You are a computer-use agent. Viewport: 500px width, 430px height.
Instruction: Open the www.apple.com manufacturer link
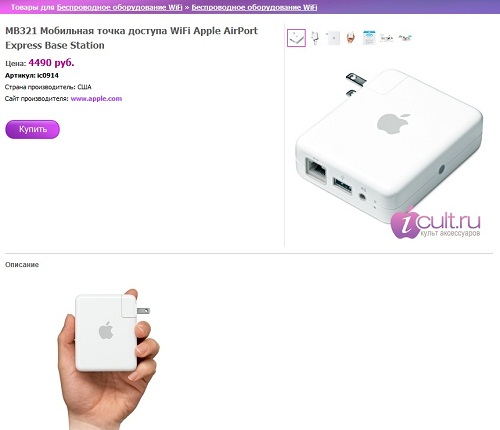96,99
